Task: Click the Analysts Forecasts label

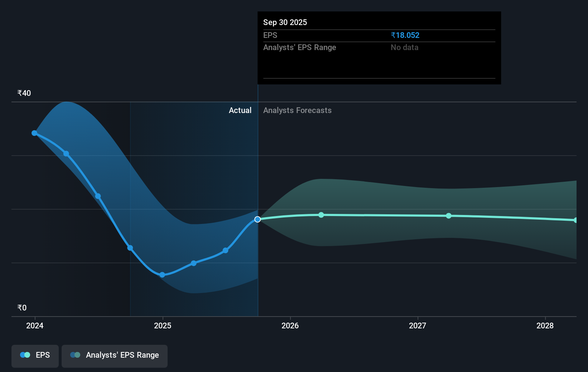Action: click(x=297, y=110)
